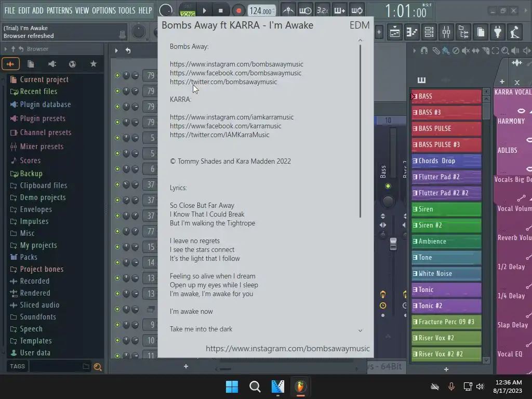Open the Channel rack options arrow menu
Screen dimensions: 532x399
[x=116, y=50]
